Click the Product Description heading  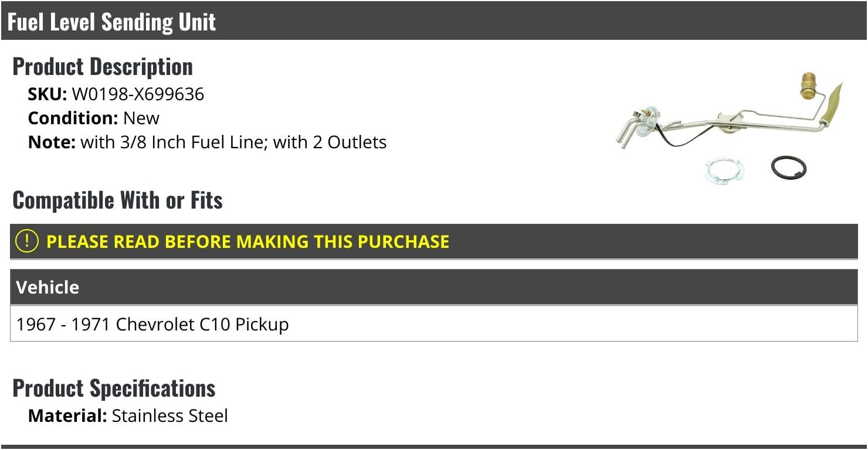(x=103, y=67)
